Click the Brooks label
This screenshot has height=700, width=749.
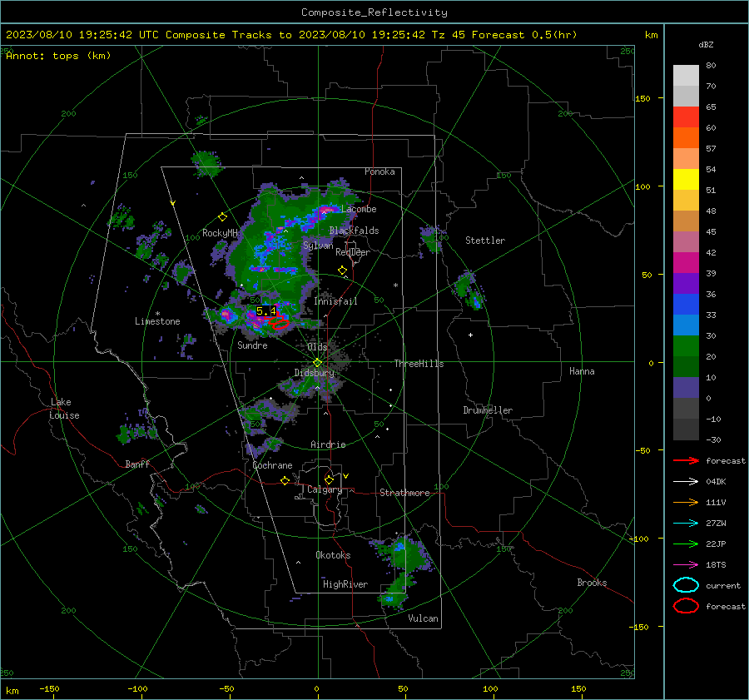point(592,583)
